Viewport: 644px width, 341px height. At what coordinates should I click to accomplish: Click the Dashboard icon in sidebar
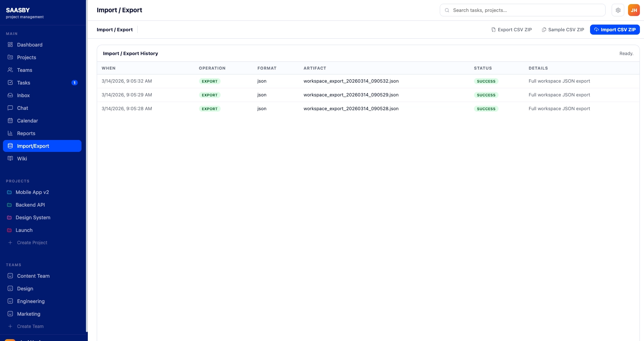[x=10, y=45]
